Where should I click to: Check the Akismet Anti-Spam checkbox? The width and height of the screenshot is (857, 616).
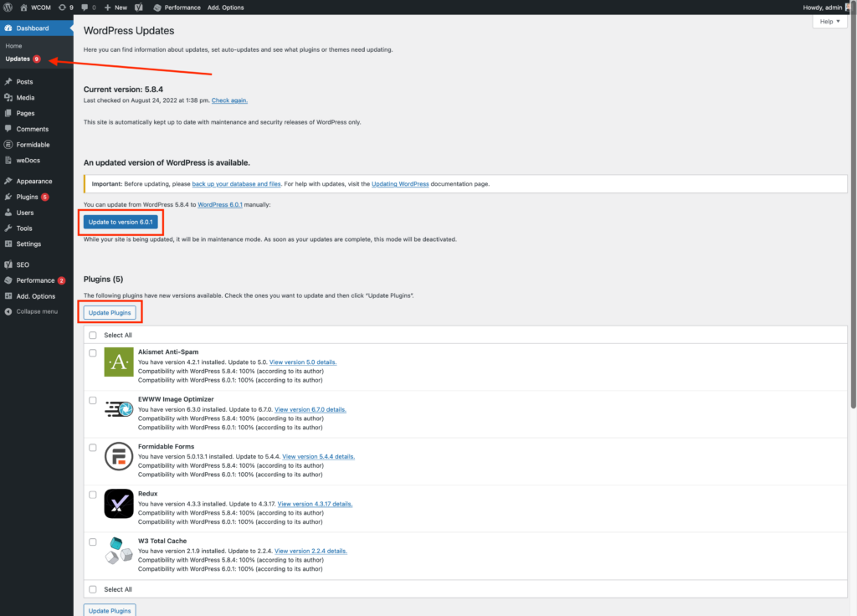pos(93,353)
